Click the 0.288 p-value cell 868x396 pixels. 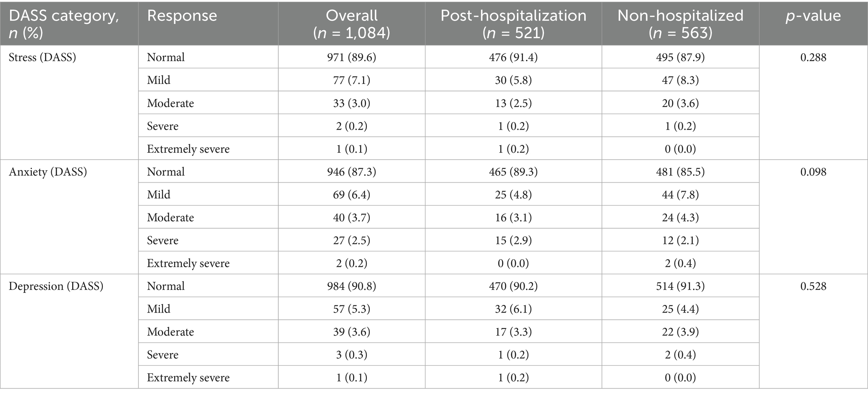point(813,57)
